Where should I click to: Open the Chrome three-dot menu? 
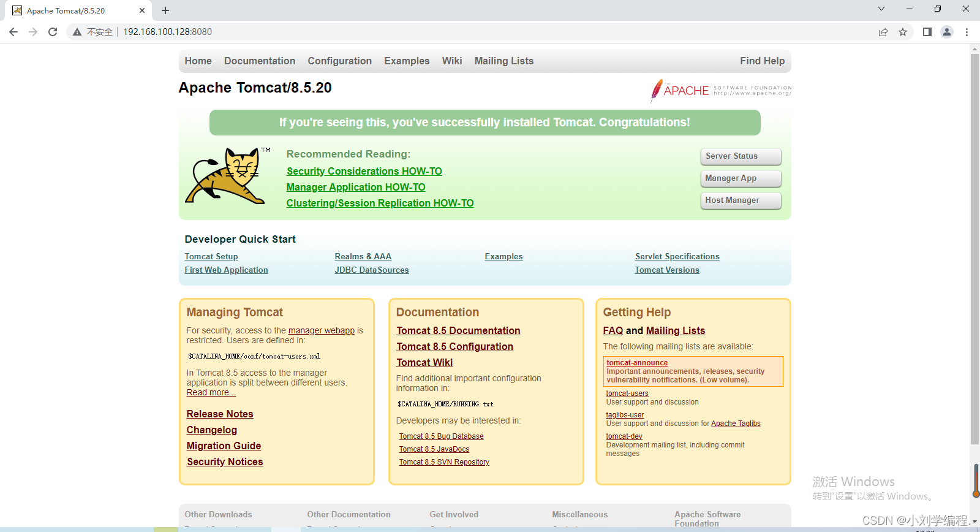(967, 32)
